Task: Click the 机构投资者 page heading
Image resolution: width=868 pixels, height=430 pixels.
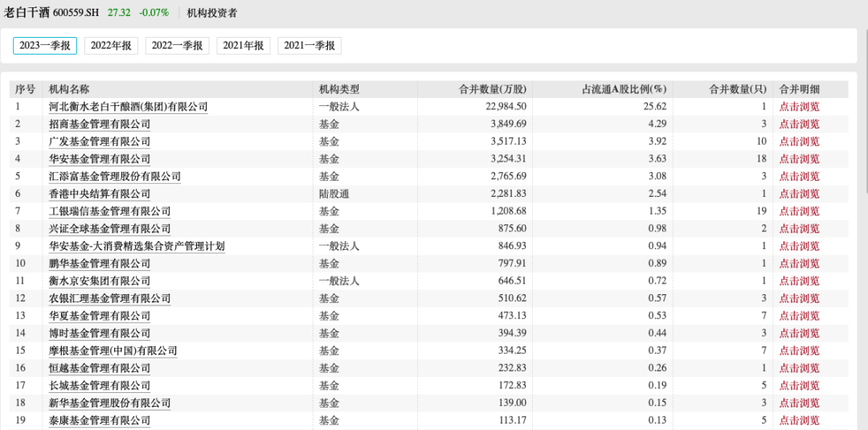Action: coord(212,13)
